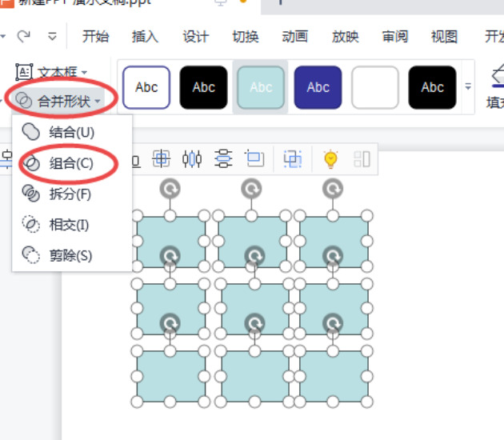Click the 拆分 fragment shape icon

[31, 194]
